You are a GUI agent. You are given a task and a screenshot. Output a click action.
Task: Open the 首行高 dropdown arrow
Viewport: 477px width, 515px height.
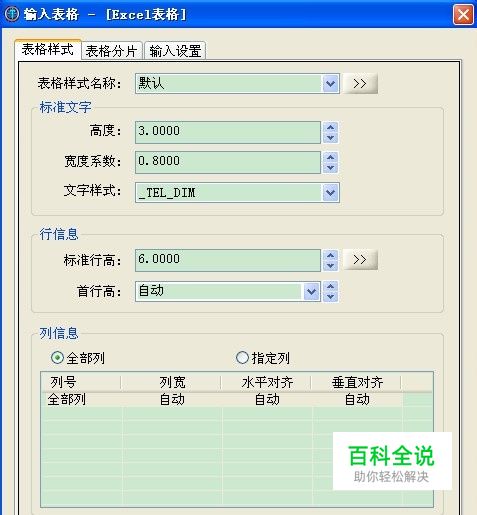tap(311, 292)
